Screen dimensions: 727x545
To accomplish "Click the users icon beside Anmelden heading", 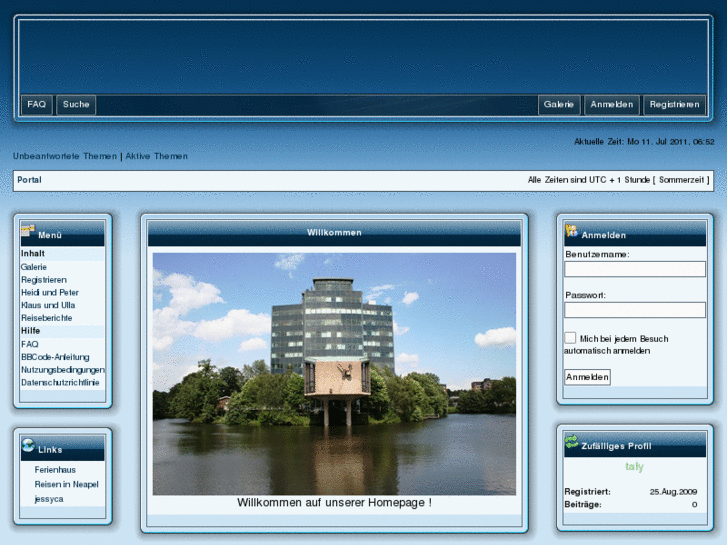I will (571, 231).
